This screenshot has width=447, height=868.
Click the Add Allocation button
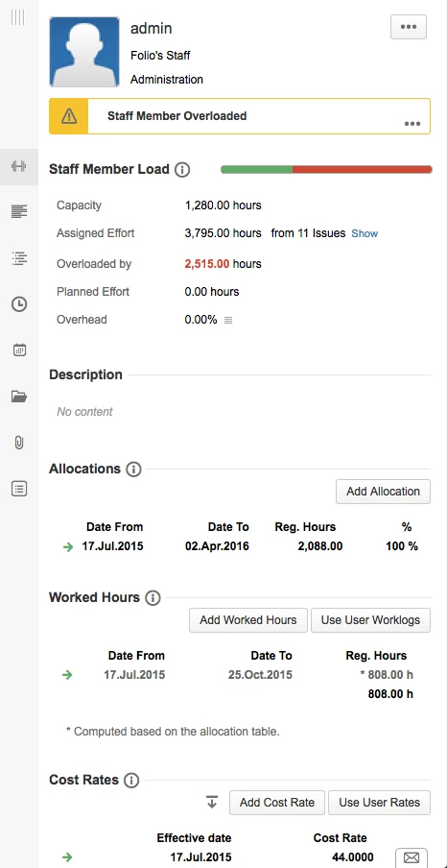[x=383, y=492]
